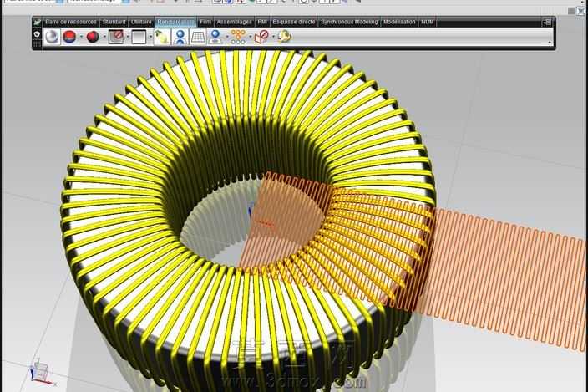Image resolution: width=588 pixels, height=392 pixels.
Task: Open the Film tab
Action: coord(205,22)
